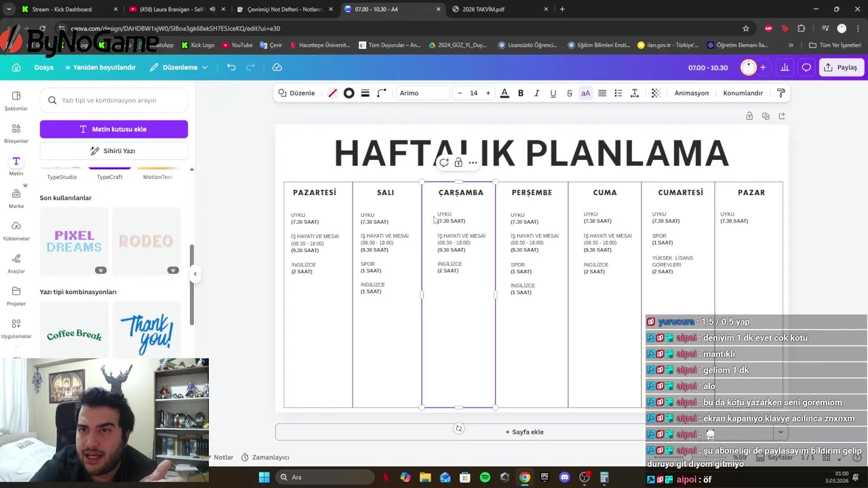Open Spotify from the Windows taskbar
The height and width of the screenshot is (488, 868).
(x=485, y=477)
